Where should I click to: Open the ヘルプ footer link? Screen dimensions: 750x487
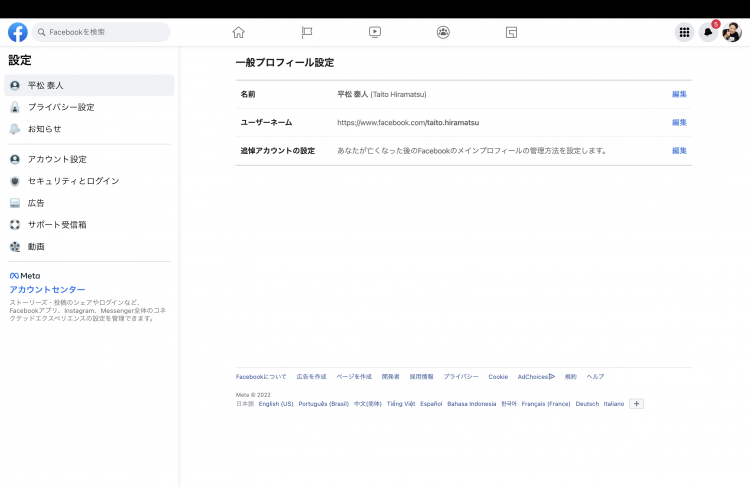pos(595,377)
